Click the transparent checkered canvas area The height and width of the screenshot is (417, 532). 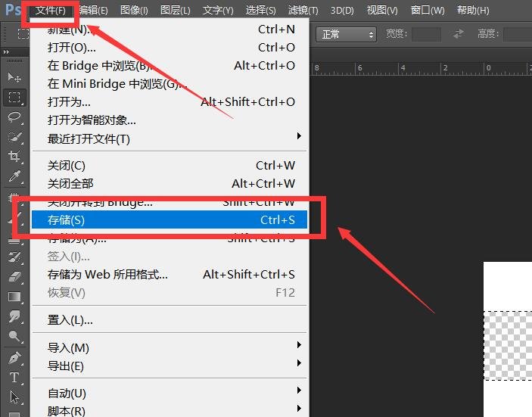click(x=508, y=345)
